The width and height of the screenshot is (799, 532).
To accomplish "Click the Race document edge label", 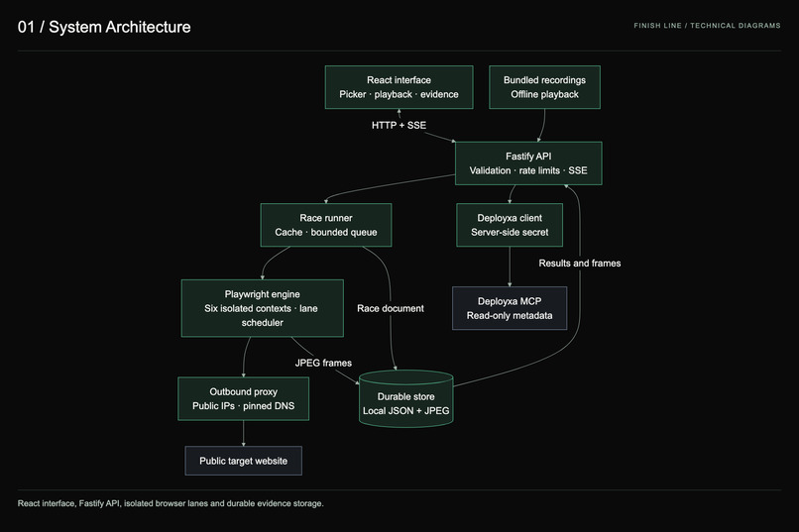I will coord(391,308).
